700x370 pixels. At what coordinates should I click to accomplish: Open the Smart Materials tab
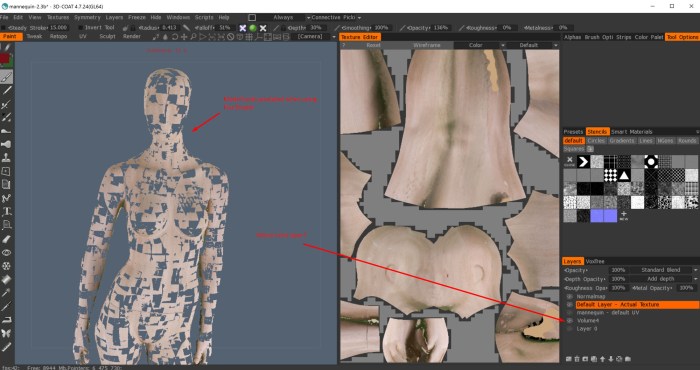(x=631, y=132)
